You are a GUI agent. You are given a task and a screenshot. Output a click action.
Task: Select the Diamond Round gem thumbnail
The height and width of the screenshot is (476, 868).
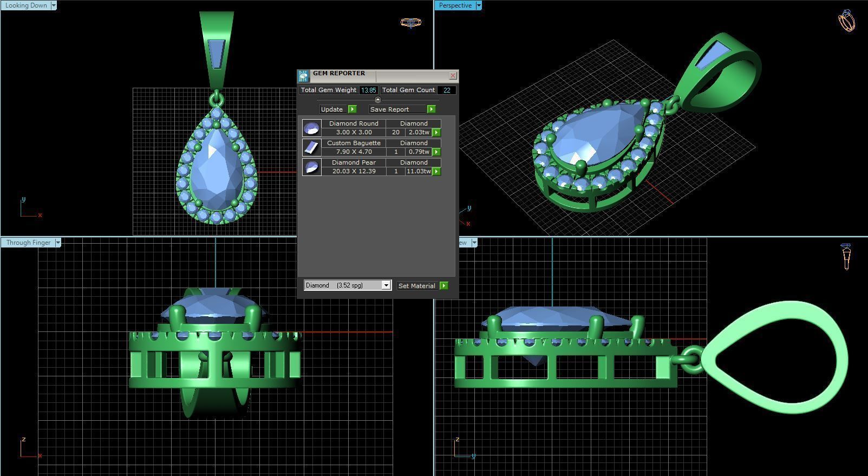coord(311,128)
